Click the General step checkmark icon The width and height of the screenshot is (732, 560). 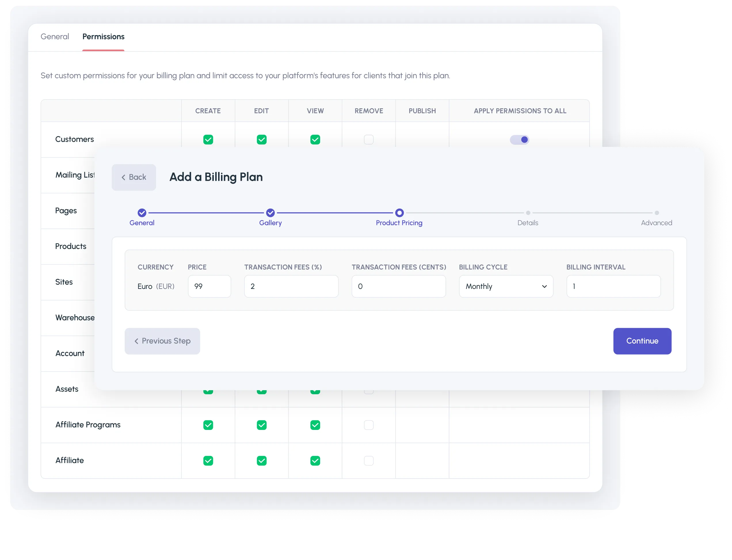(142, 213)
